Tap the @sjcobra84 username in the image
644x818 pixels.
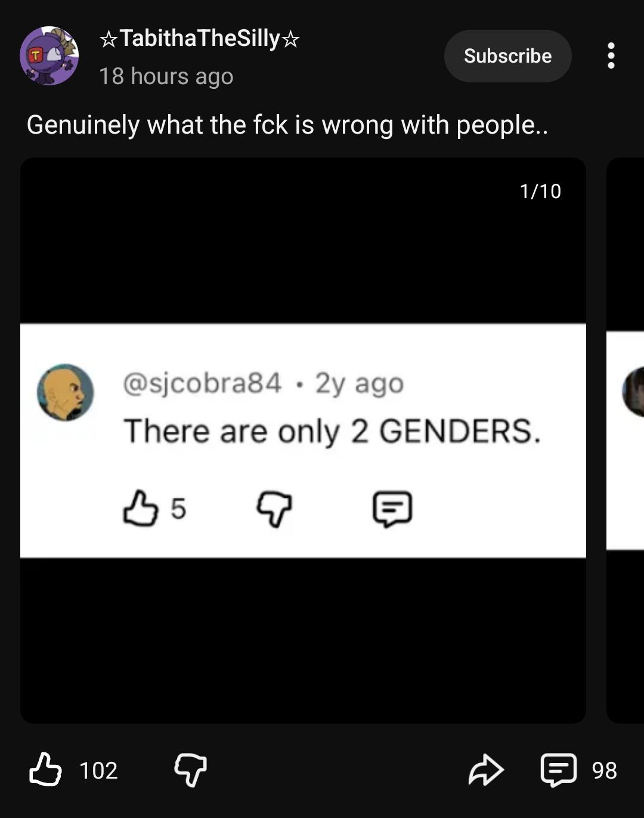[x=202, y=383]
